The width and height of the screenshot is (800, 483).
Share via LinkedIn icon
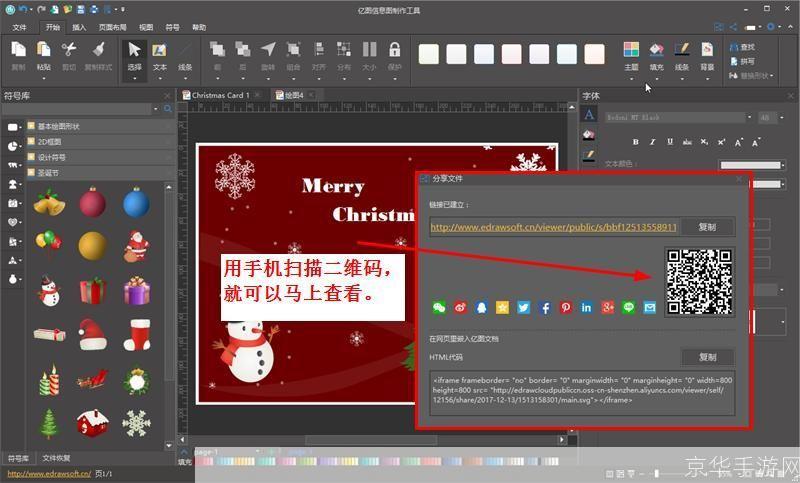[x=586, y=307]
